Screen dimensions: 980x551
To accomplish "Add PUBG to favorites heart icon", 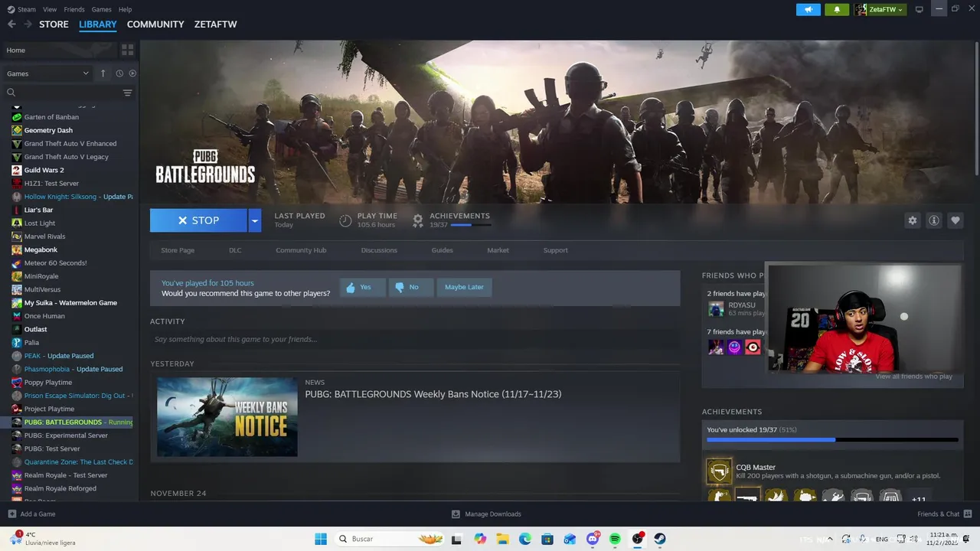I will pos(955,220).
